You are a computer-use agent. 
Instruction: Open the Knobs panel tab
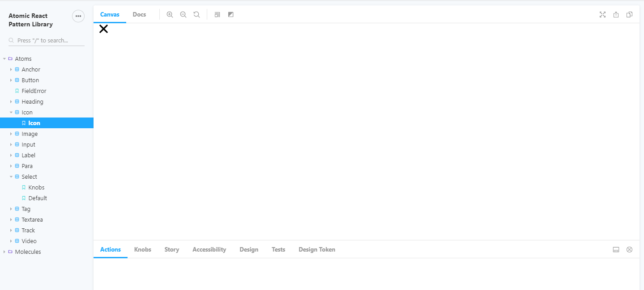click(x=143, y=249)
